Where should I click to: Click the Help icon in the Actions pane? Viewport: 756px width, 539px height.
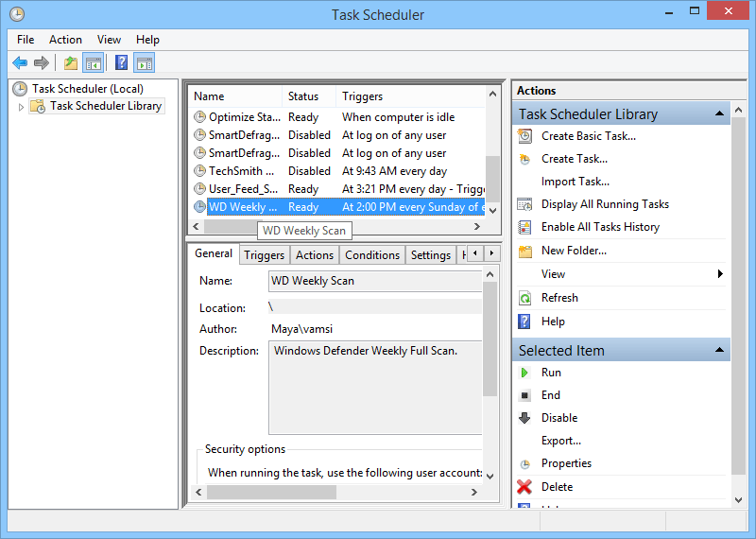[x=524, y=322]
